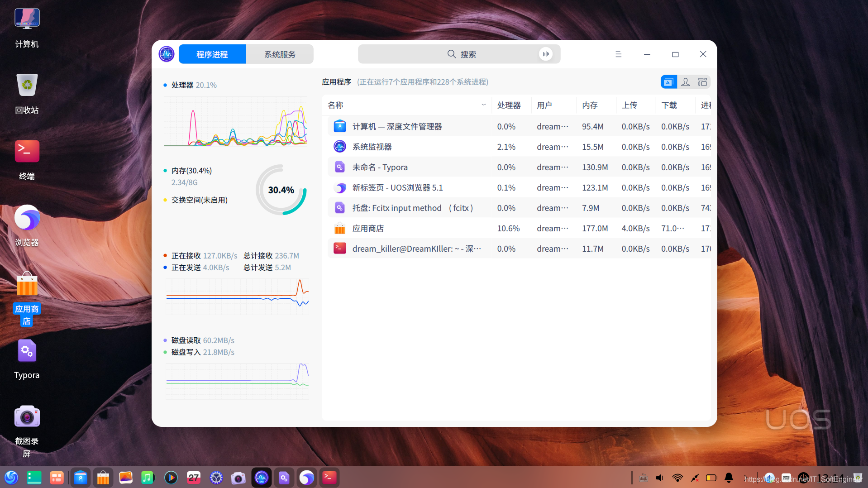Image resolution: width=868 pixels, height=488 pixels.
Task: Open terminal in the dock
Action: (x=329, y=478)
